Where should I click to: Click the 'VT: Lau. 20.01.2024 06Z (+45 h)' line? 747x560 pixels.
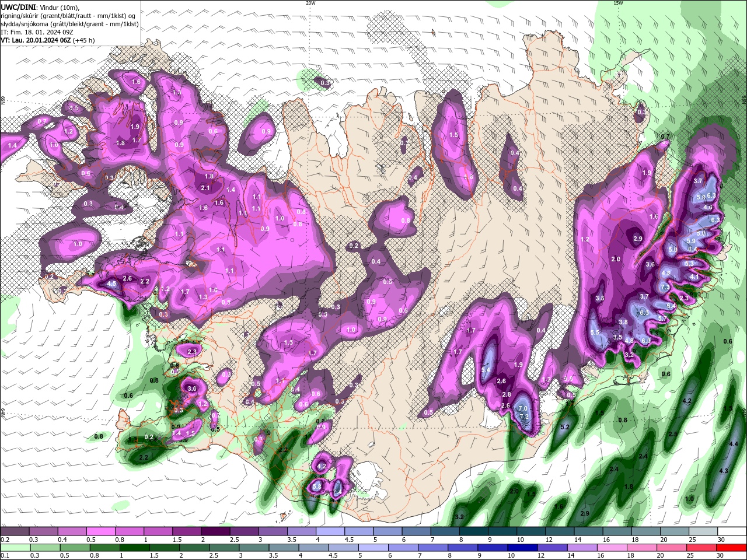47,40
